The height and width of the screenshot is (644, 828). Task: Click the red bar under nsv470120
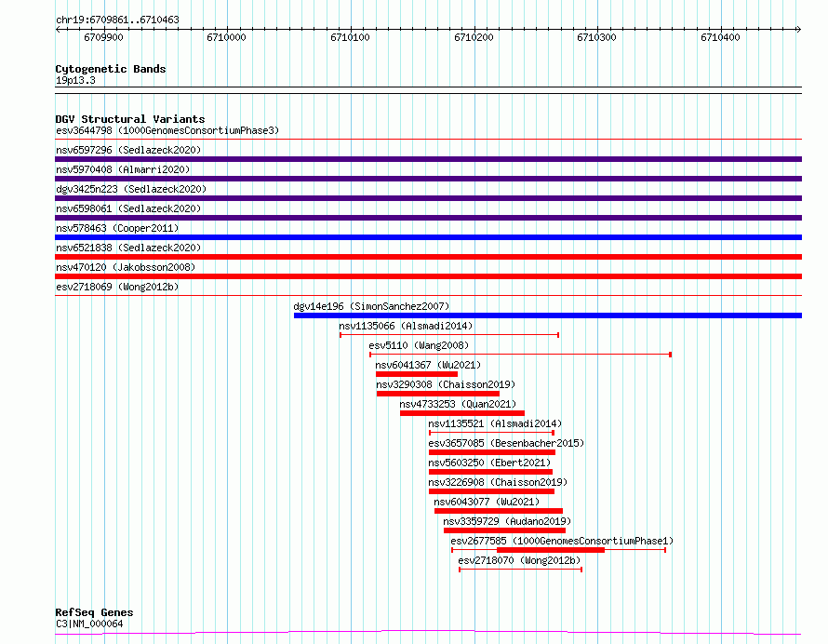[428, 276]
